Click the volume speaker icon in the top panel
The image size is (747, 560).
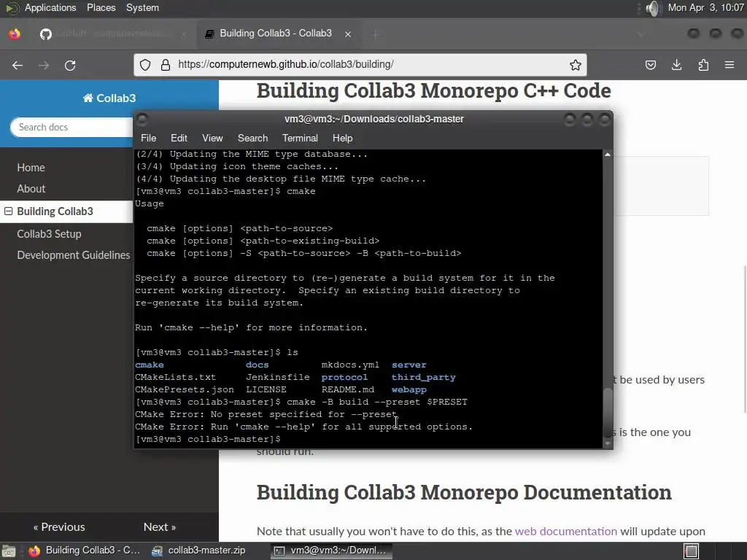(x=653, y=8)
